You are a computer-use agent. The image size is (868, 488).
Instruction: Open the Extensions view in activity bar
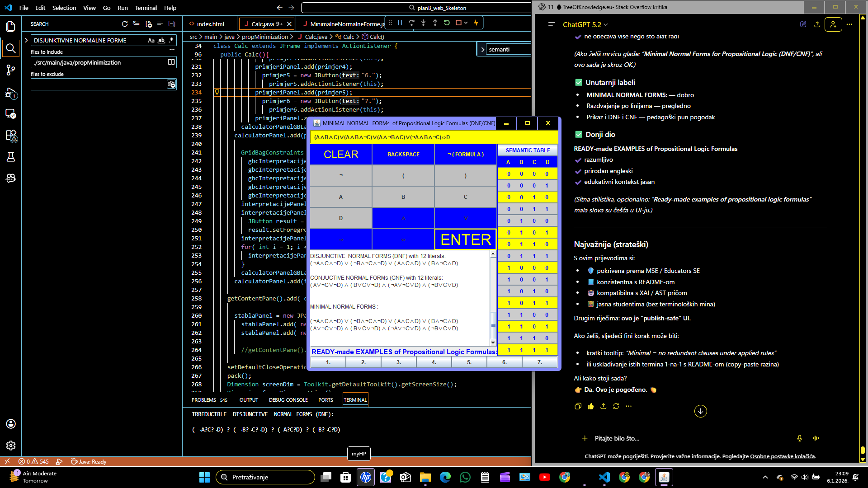[x=11, y=135]
